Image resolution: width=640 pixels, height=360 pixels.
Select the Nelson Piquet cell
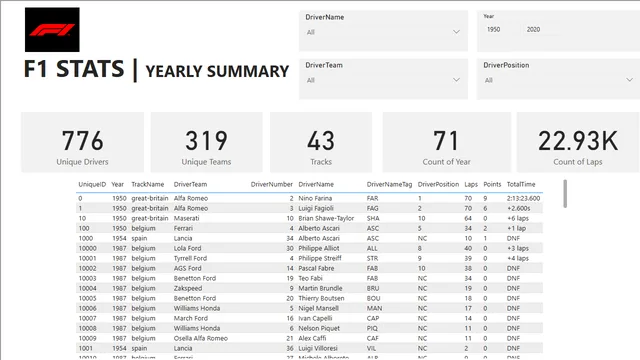pos(319,328)
